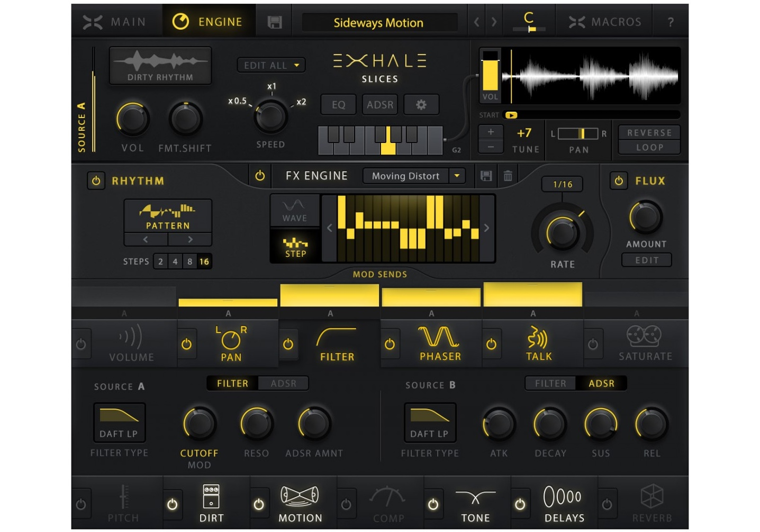Click the start position play marker
The width and height of the screenshot is (760, 532).
[511, 115]
